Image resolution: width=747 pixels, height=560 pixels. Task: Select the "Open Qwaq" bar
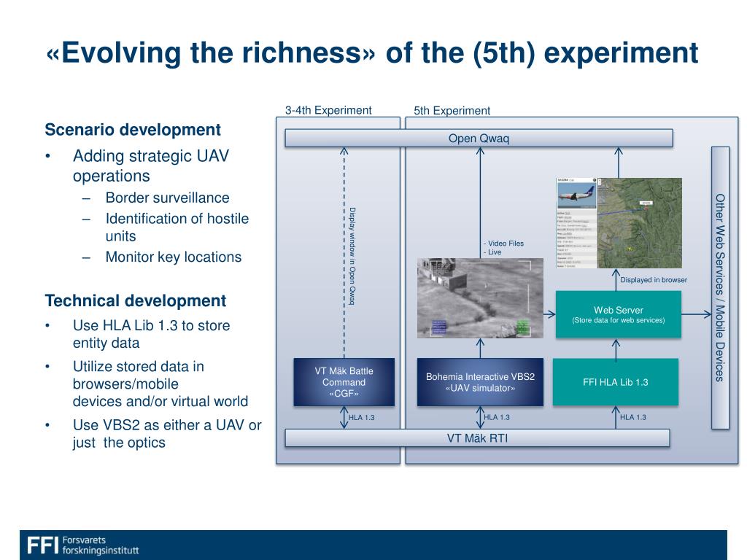click(x=479, y=138)
